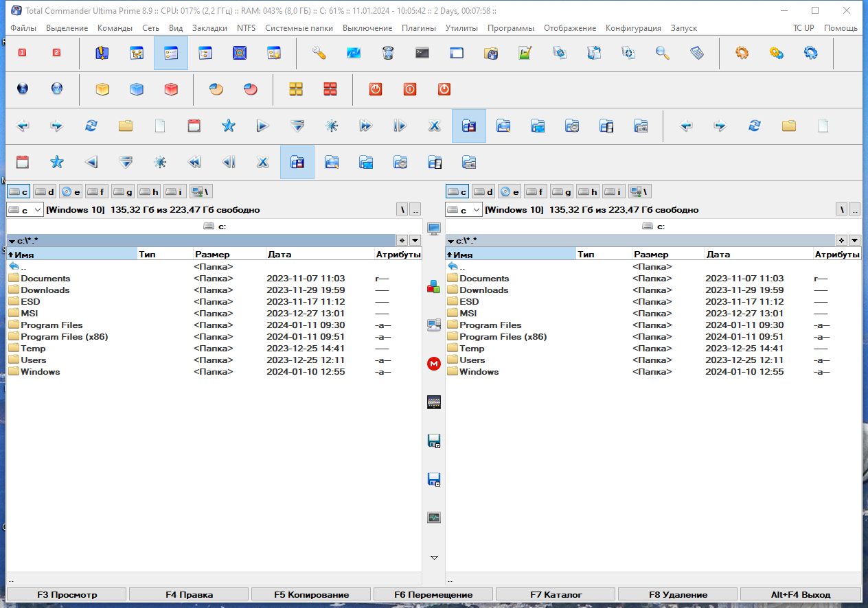Launch the calculator icon
868x608 pixels.
[x=697, y=53]
